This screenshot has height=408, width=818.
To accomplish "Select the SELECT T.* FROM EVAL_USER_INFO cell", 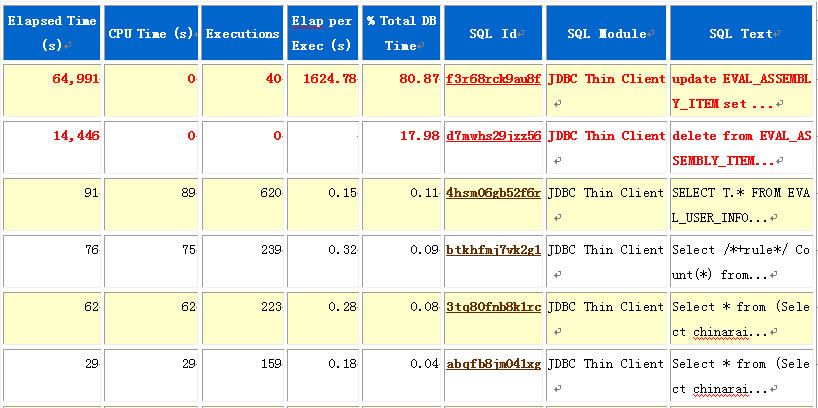I will pos(741,204).
